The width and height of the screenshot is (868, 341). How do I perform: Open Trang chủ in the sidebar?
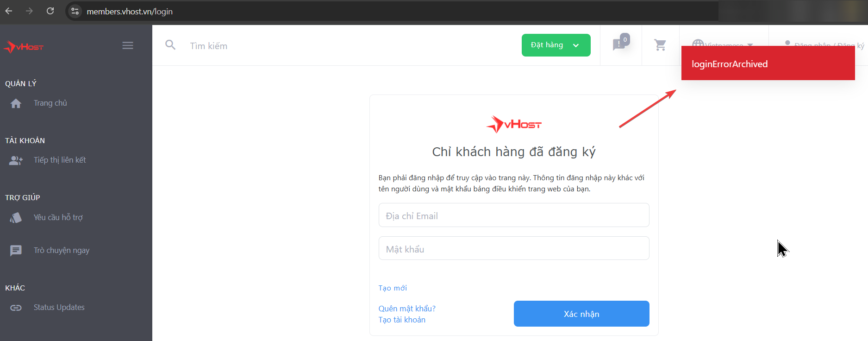[x=50, y=103]
